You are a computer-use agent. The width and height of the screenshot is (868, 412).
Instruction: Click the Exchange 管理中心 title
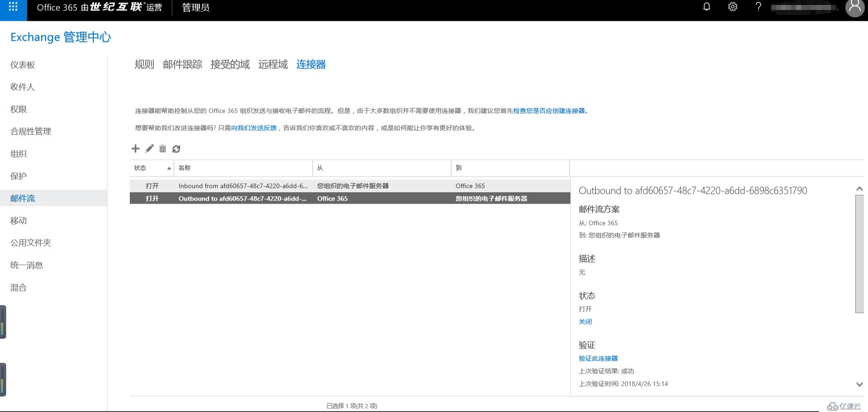(x=61, y=37)
